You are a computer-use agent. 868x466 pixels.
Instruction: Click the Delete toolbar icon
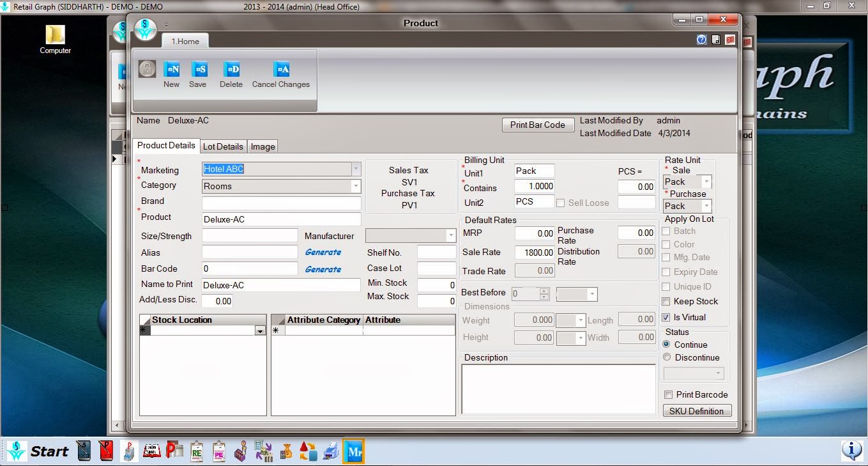(231, 70)
